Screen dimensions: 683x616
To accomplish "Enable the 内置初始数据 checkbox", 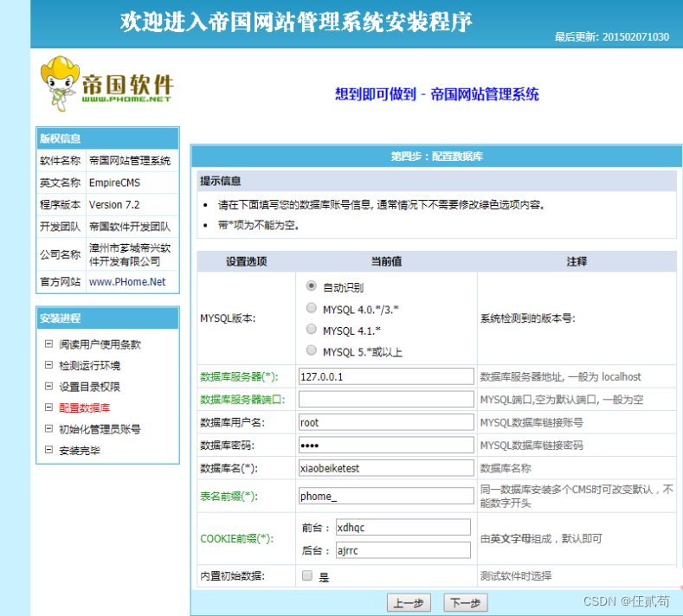I will 307,575.
